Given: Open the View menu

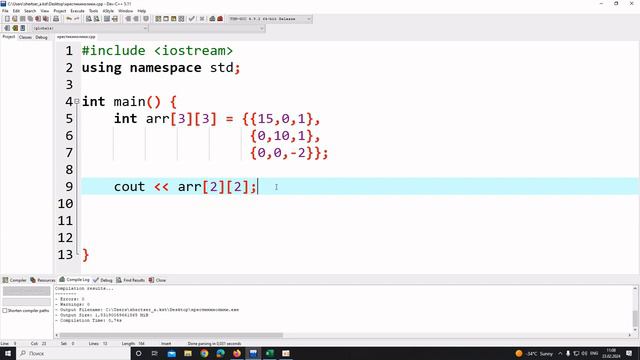Looking at the screenshot, I should point(45,11).
